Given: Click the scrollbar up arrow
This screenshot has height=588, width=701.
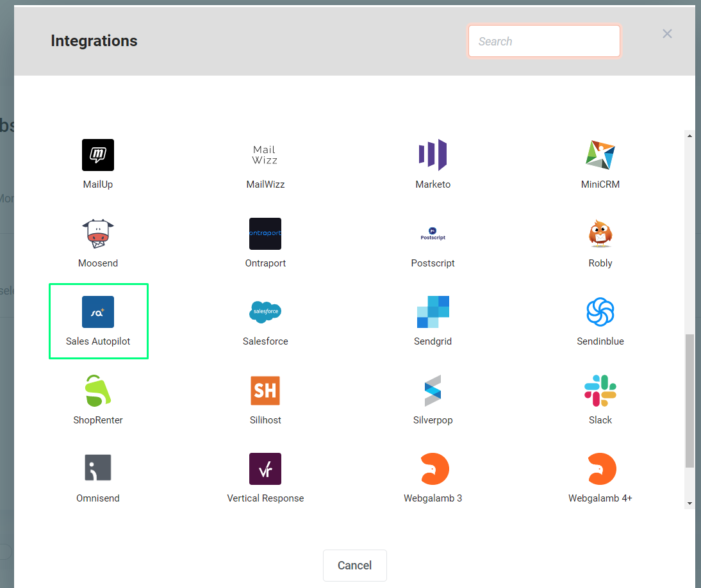Looking at the screenshot, I should click(690, 135).
